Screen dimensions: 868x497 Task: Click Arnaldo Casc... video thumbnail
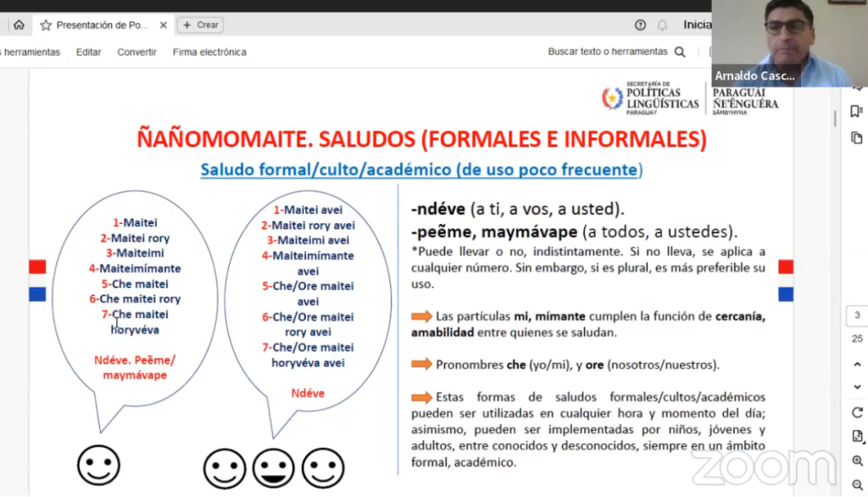click(789, 43)
